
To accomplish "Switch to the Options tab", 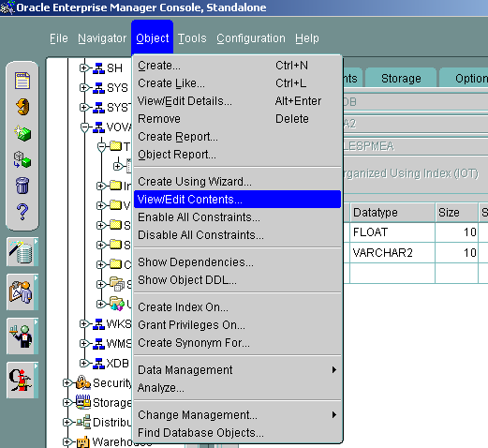I will click(x=465, y=78).
